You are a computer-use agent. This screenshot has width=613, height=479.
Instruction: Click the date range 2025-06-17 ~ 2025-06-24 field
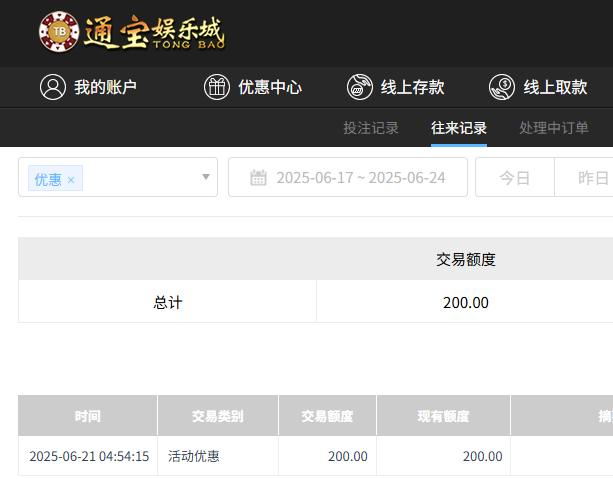(x=348, y=177)
